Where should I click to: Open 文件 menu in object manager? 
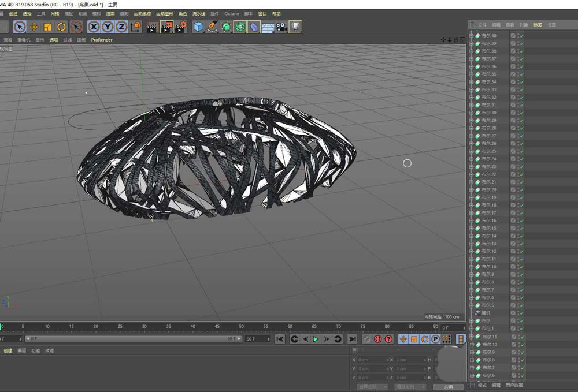[x=482, y=25]
